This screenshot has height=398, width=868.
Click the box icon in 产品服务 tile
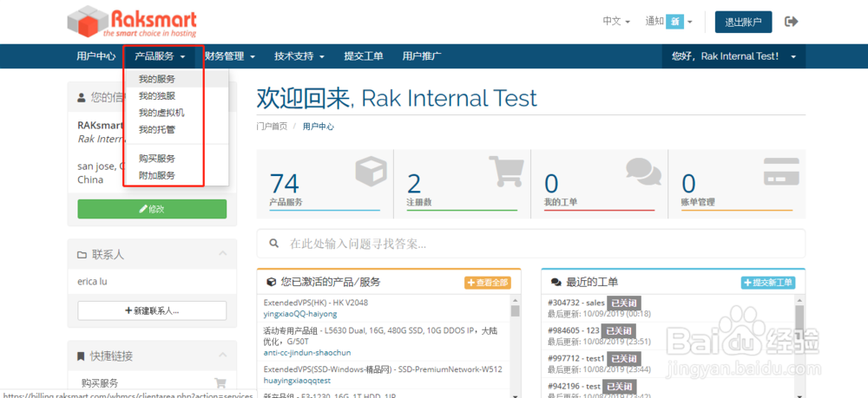coord(372,171)
